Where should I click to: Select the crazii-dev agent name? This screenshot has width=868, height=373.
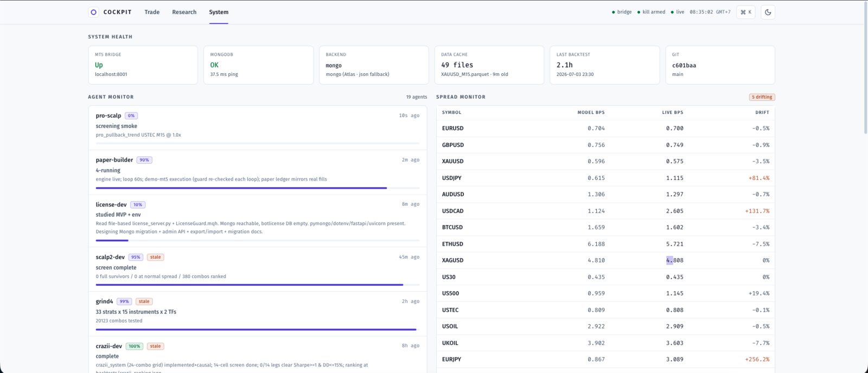109,346
